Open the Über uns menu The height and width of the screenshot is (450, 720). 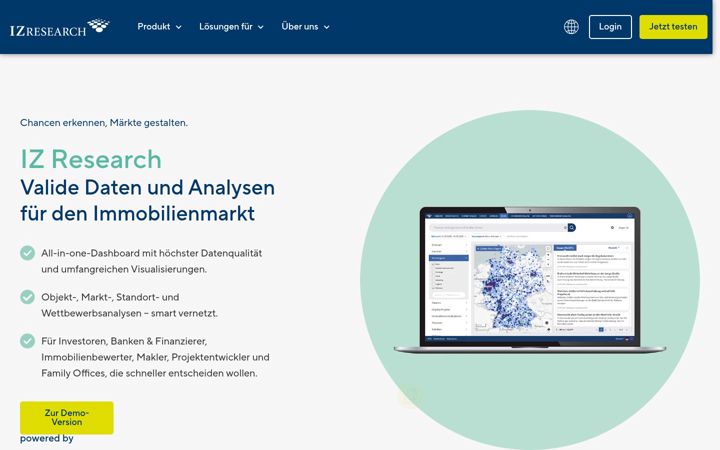click(305, 27)
